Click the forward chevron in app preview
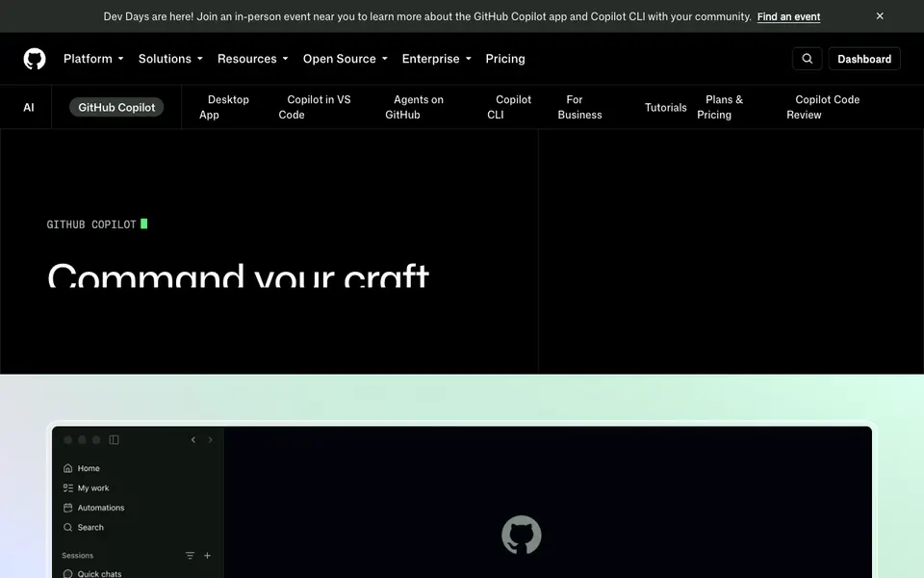 tap(211, 440)
